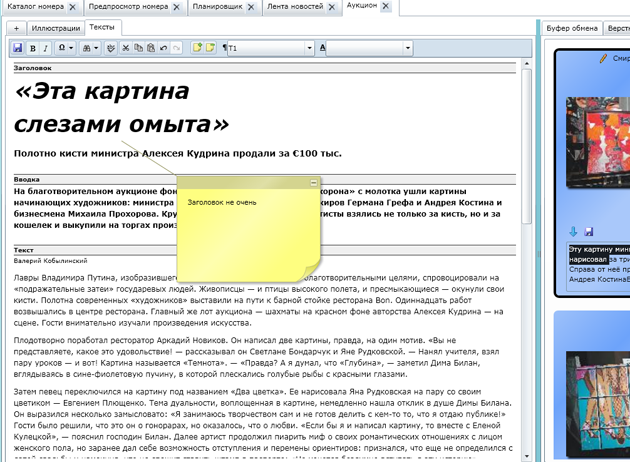Open the Верстка tab on the right
This screenshot has height=462, width=630.
pos(618,28)
